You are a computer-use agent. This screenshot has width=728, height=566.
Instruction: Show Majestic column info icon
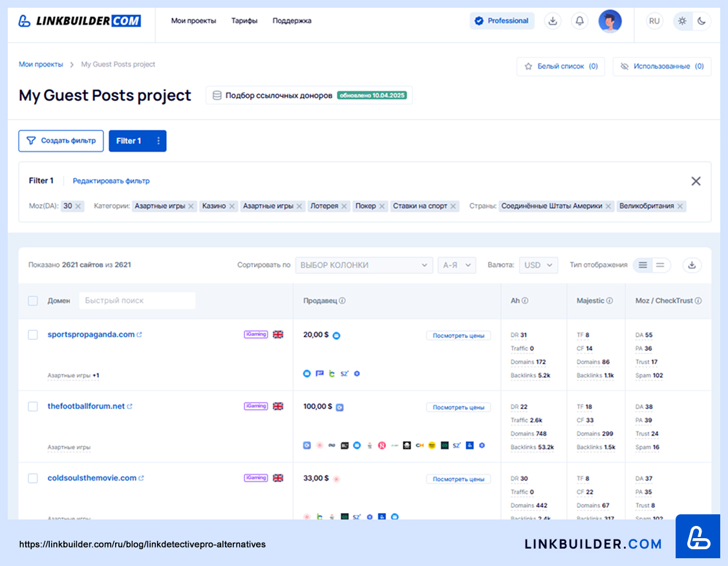click(x=609, y=300)
